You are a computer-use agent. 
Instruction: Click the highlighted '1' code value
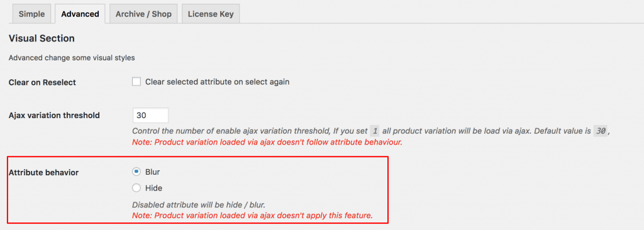pos(374,131)
